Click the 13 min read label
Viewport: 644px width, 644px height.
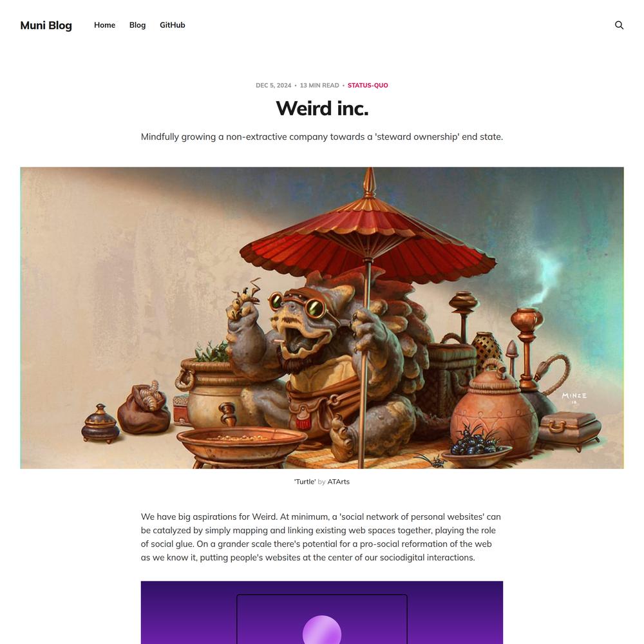[x=319, y=86]
